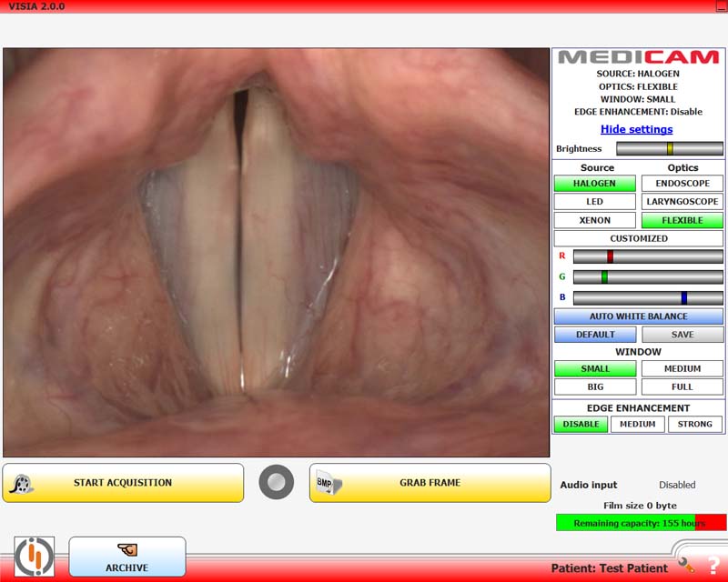Screen dimensions: 728x582
Task: Click the CUSTOMIZED button
Action: click(638, 238)
